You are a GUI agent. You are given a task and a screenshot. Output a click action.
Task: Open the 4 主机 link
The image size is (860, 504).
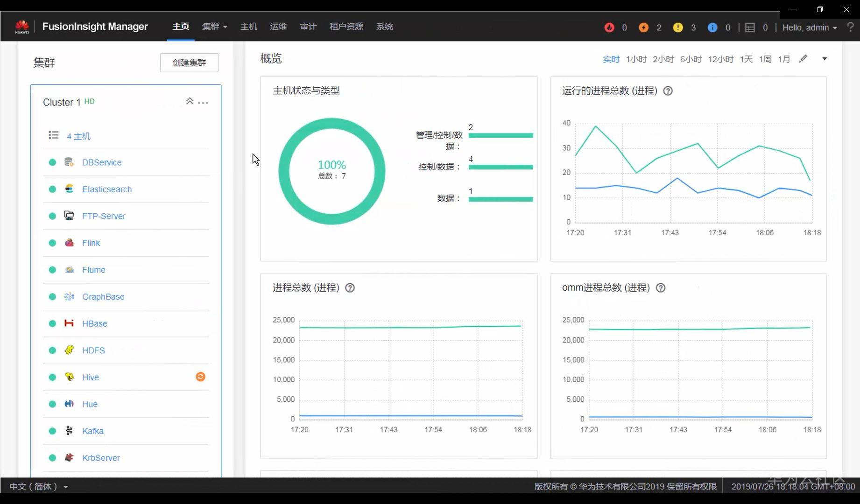pyautogui.click(x=78, y=136)
